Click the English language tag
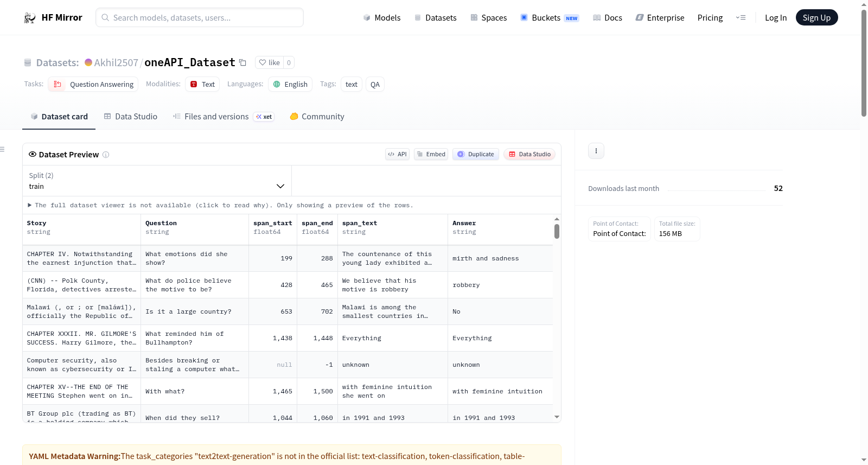This screenshot has width=868, height=465. (x=290, y=84)
